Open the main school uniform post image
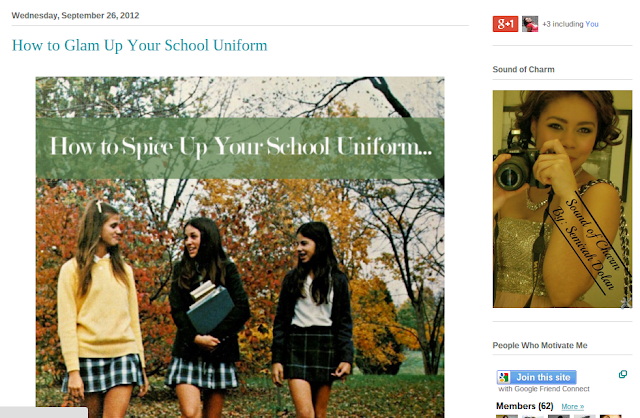 pos(240,247)
